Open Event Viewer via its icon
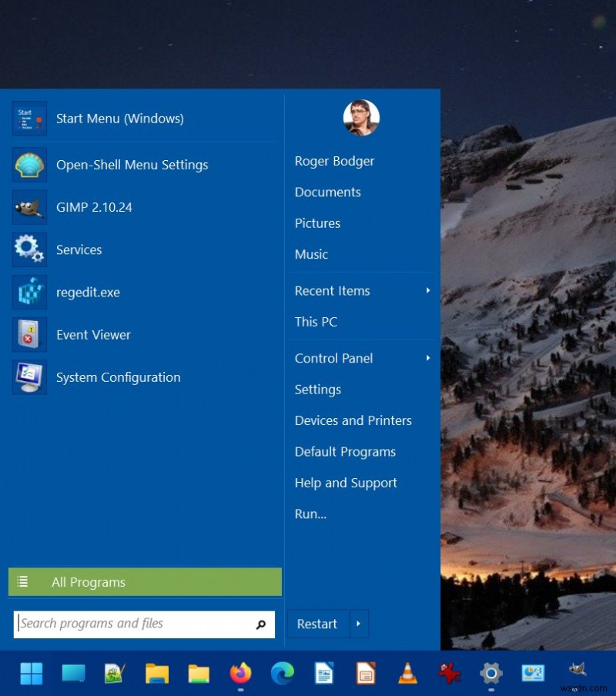Image resolution: width=616 pixels, height=696 pixels. point(29,334)
